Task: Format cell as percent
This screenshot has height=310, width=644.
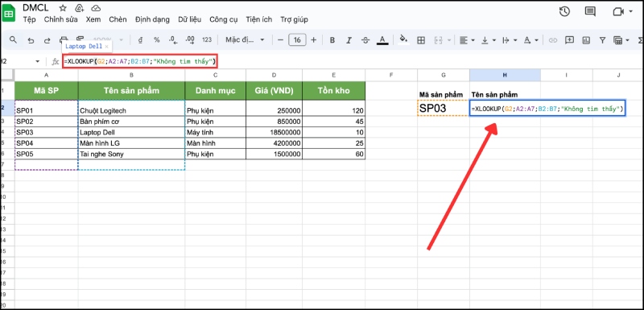Action: click(156, 39)
